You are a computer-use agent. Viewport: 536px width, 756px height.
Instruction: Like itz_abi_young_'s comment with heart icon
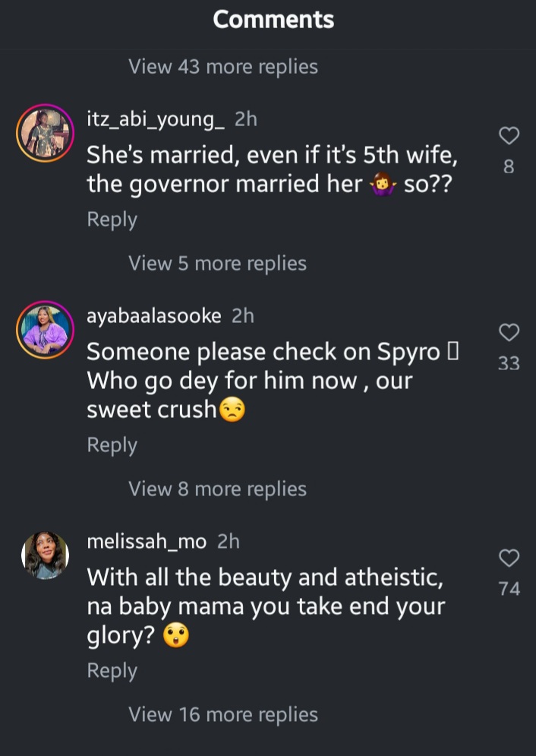[509, 136]
